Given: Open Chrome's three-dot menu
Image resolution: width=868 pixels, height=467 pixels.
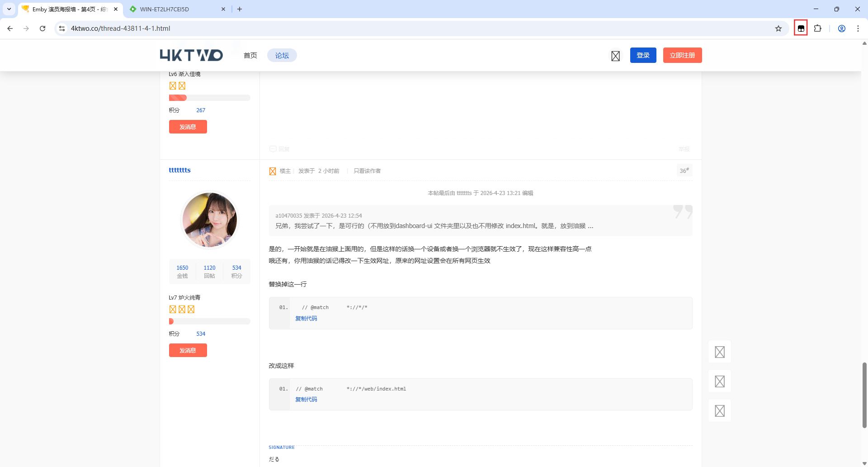Looking at the screenshot, I should pyautogui.click(x=858, y=29).
